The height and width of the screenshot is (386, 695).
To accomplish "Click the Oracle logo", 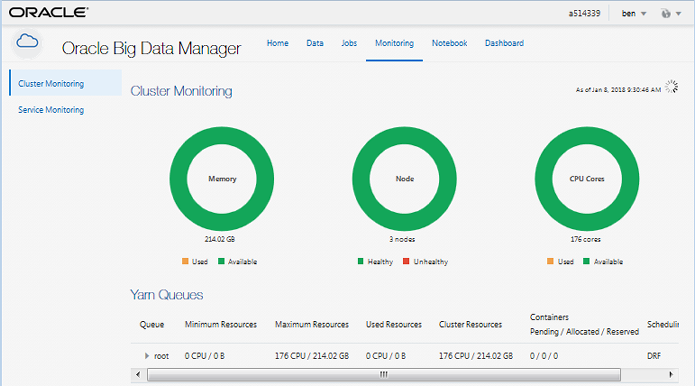I will click(48, 12).
